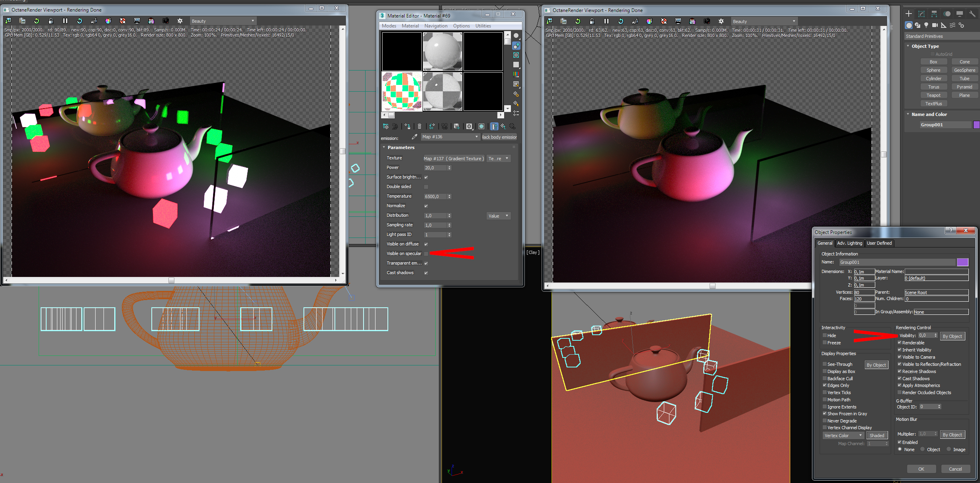Viewport: 980px width, 483px height.
Task: Open the Modify panel tab icon
Action: coord(921,14)
